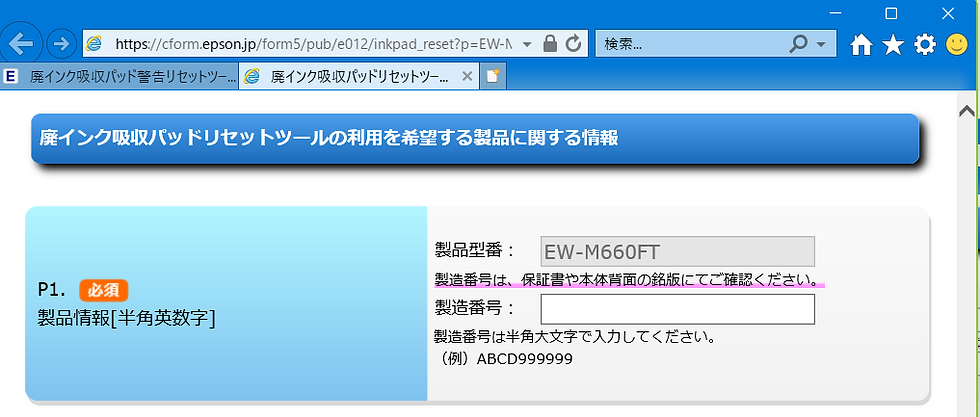Click into the 検索 search box

point(691,44)
